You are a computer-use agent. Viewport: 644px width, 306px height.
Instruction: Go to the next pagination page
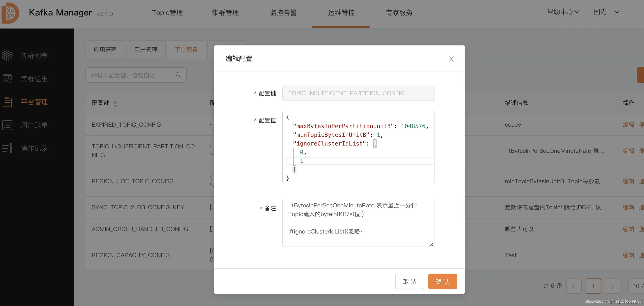coord(612,286)
